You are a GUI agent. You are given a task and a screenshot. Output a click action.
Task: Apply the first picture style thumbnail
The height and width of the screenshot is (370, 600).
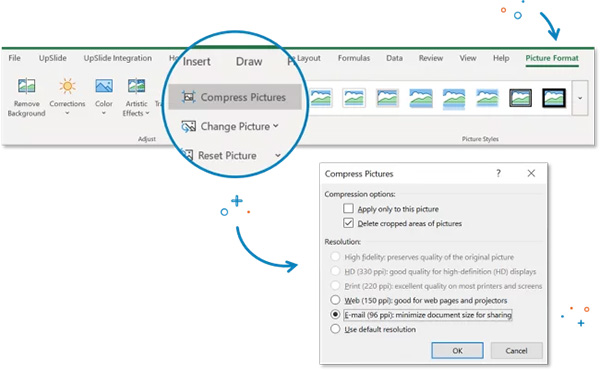321,98
